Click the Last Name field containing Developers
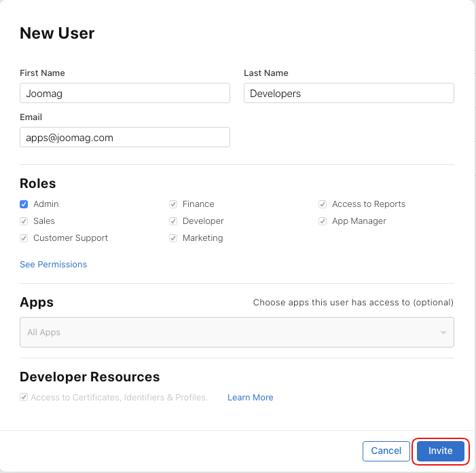Viewport: 476px width, 473px height. pos(348,94)
